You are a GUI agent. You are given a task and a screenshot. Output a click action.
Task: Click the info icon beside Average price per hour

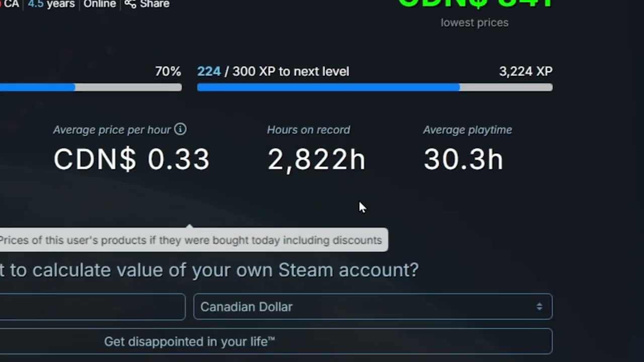tap(180, 129)
